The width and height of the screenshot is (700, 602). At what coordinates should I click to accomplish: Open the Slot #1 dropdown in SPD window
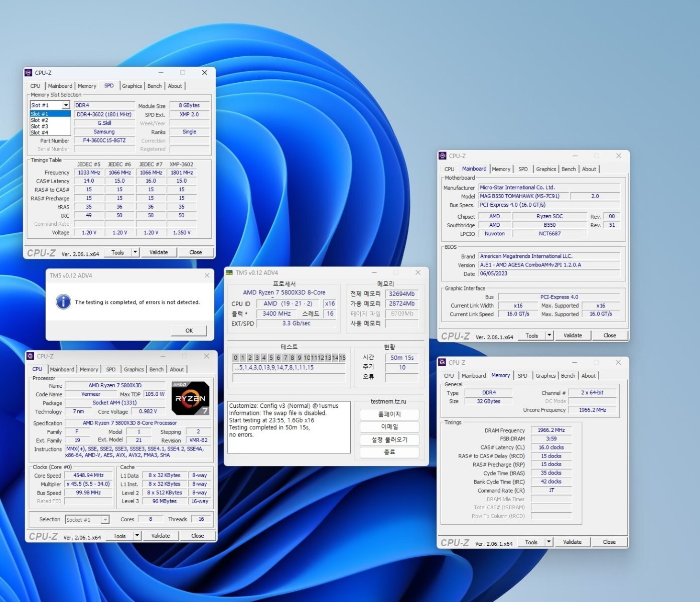(66, 105)
